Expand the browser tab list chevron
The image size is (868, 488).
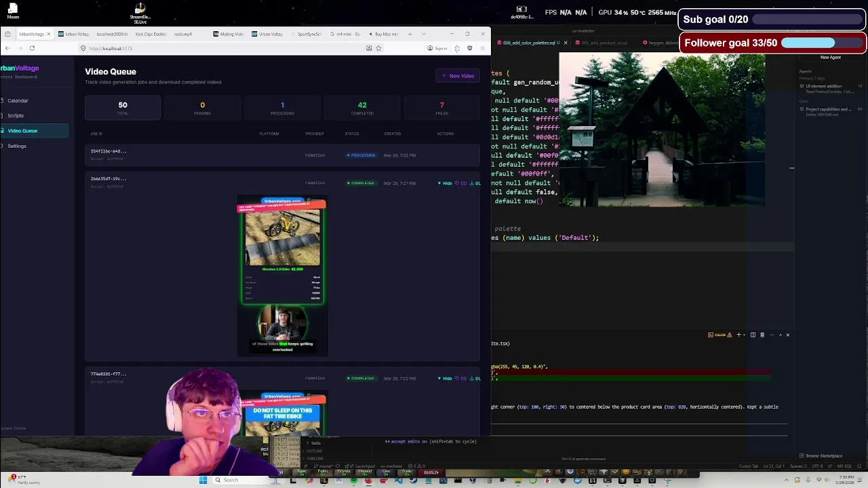point(424,34)
